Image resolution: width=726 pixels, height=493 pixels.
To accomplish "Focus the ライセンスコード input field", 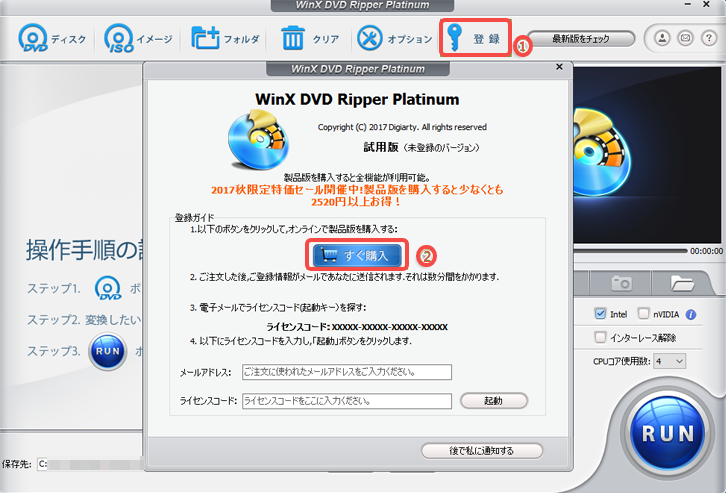I will (x=346, y=401).
